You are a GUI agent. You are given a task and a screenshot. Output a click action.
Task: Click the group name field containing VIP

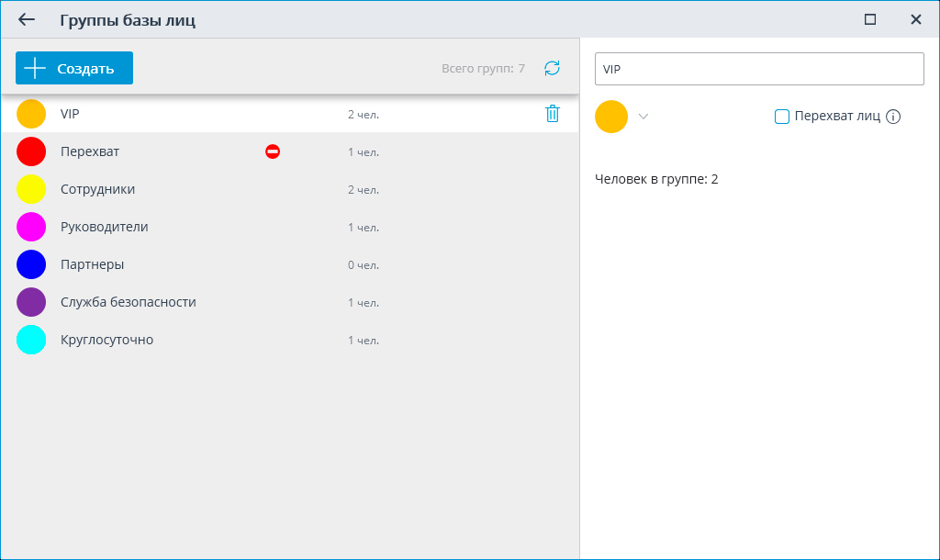[759, 69]
